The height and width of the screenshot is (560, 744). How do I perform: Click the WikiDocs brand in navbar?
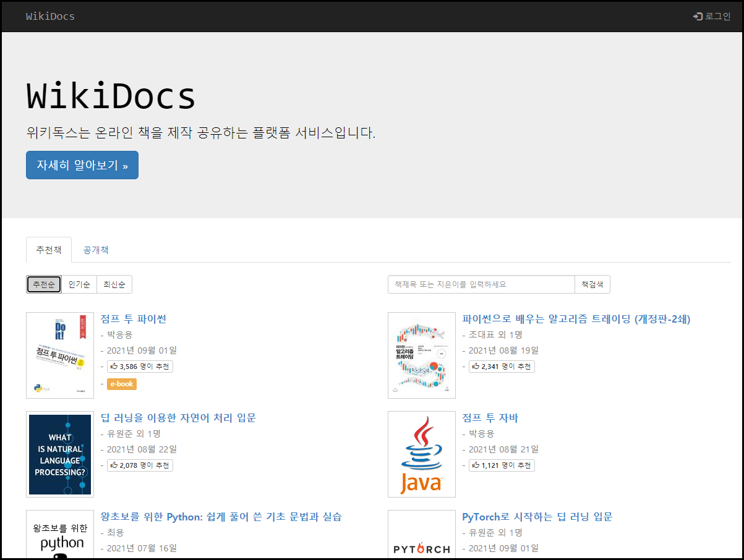(50, 16)
